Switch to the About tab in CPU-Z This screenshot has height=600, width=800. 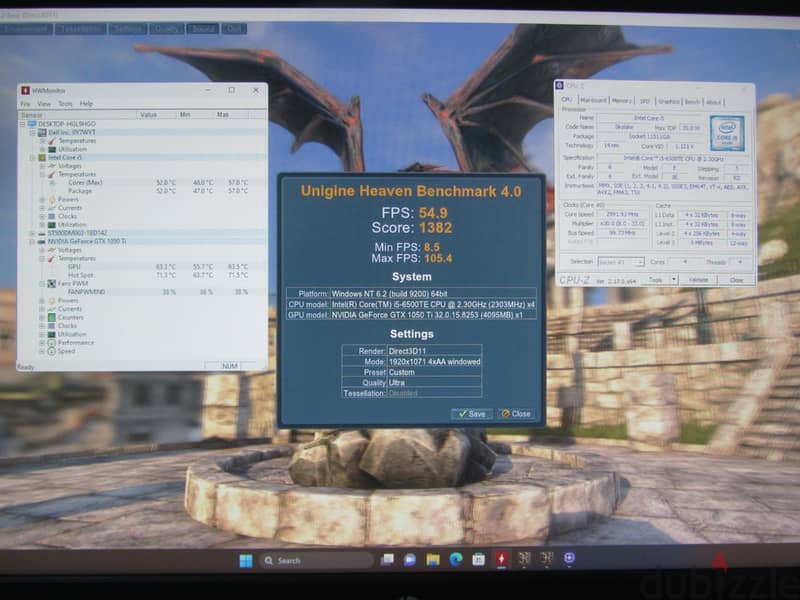coord(713,102)
